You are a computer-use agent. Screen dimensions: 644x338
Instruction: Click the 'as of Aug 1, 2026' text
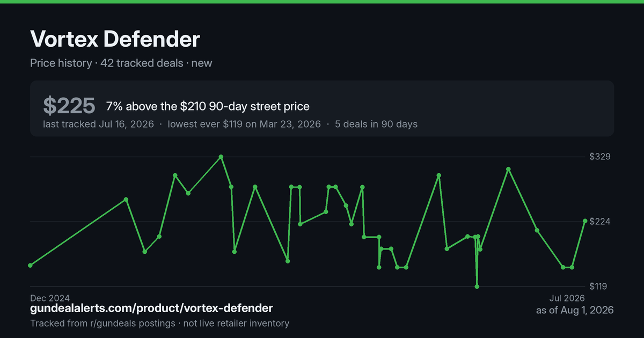[575, 310]
